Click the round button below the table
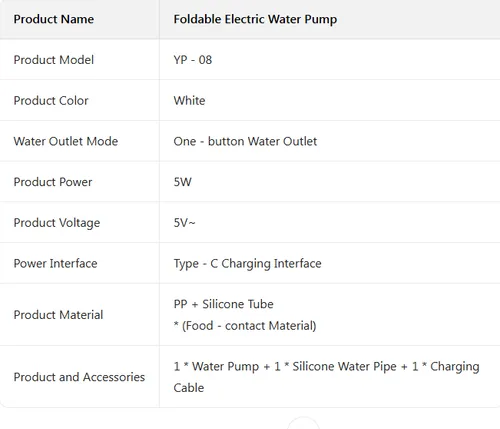 point(303,423)
